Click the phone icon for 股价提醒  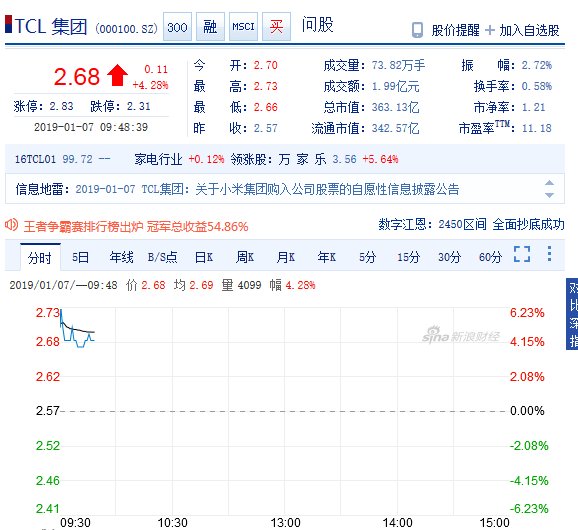tap(417, 30)
